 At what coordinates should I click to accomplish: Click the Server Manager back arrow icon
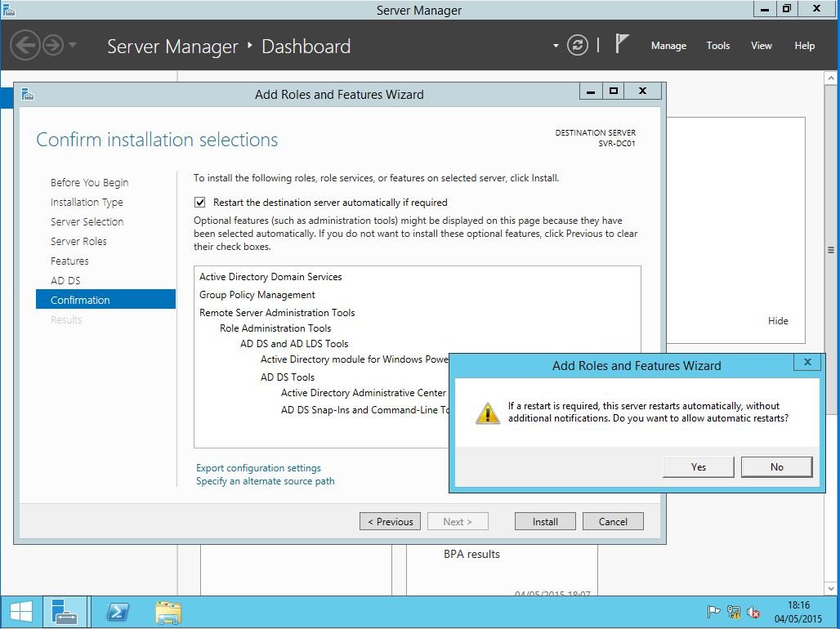coord(25,45)
